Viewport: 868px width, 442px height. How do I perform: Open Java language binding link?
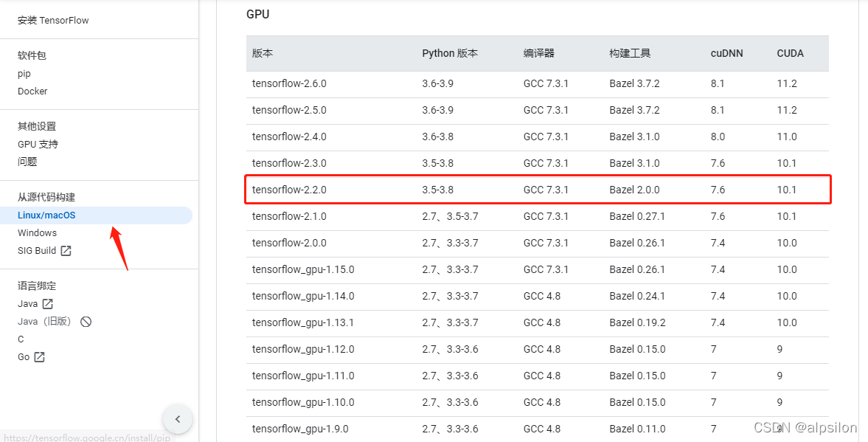28,303
